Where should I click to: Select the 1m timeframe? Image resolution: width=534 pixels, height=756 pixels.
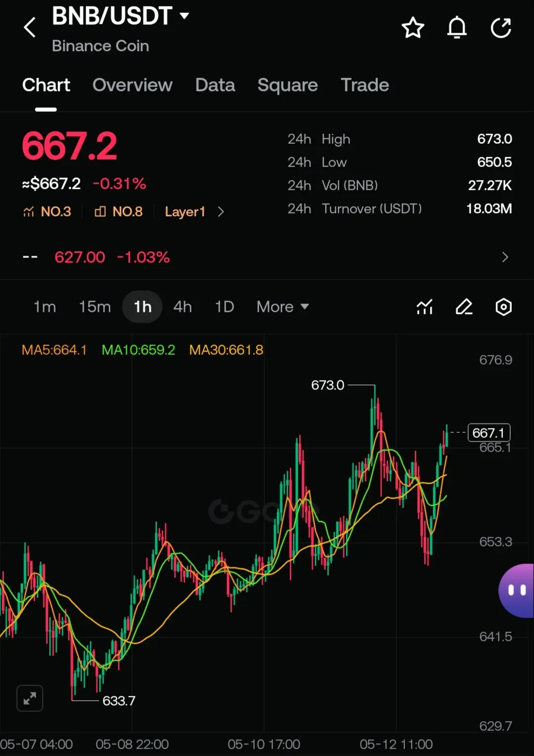coord(44,307)
